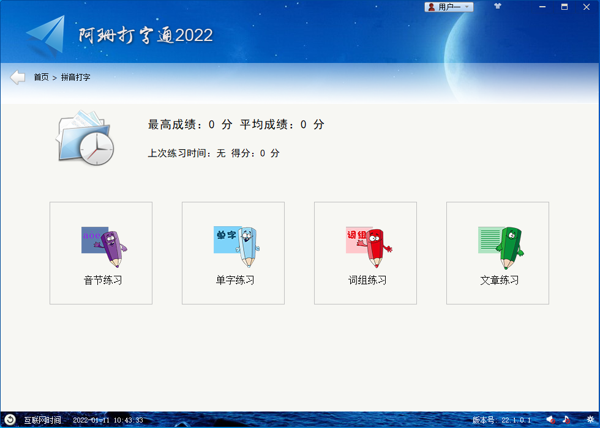Click the 互联网时间 label in status bar
The height and width of the screenshot is (428, 600).
point(42,420)
